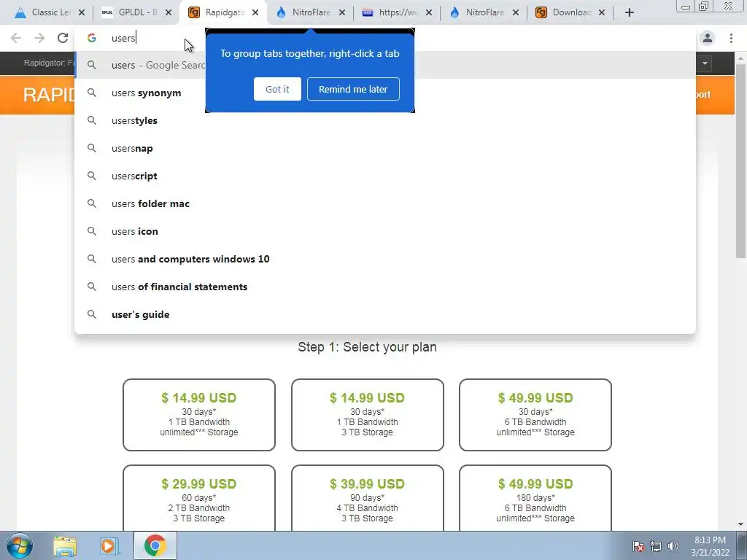Screen dimensions: 747x560
Task: Close the GPLDL tab
Action: (x=169, y=12)
